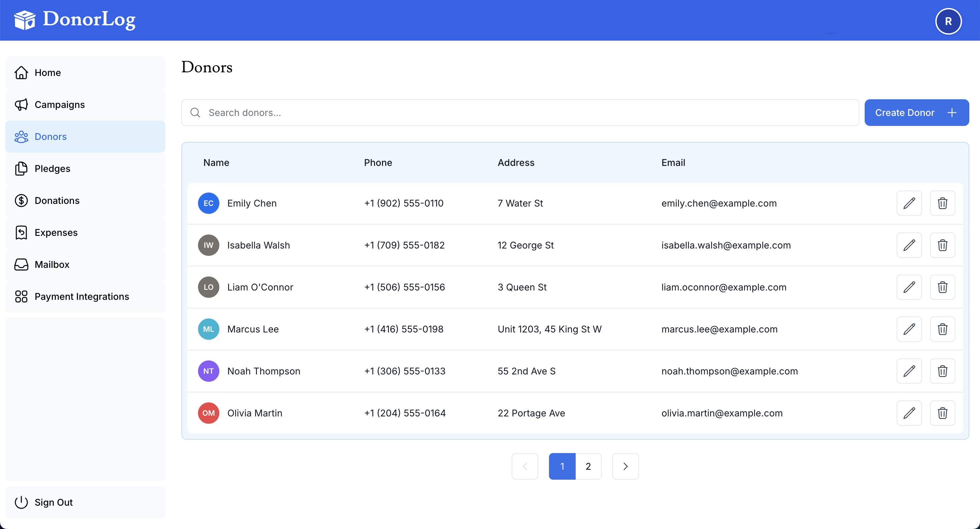Delete Olivia Martin using the trash icon
The height and width of the screenshot is (529, 980).
tap(942, 413)
